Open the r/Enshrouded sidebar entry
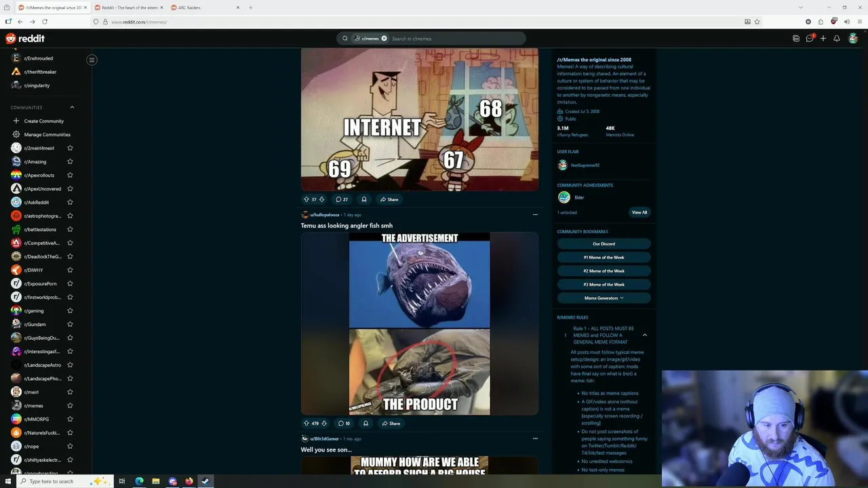The image size is (868, 488). coord(39,58)
